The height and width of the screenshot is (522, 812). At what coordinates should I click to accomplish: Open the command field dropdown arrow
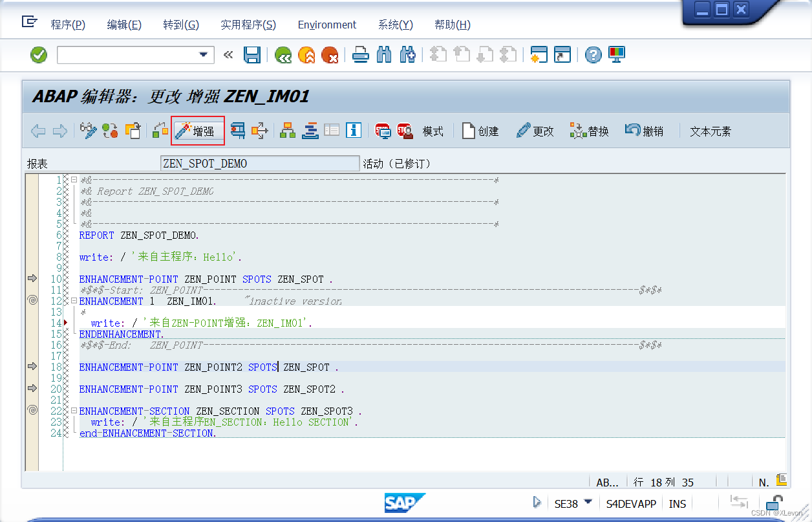point(203,55)
